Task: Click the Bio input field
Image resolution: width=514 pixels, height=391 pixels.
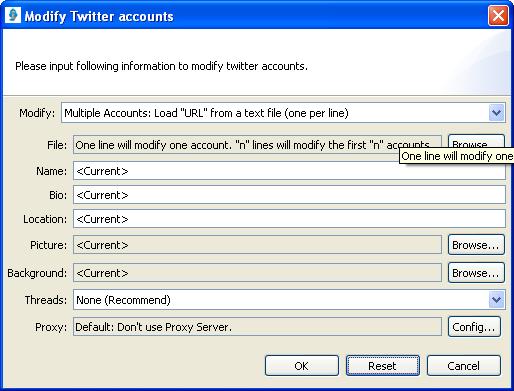Action: click(x=289, y=195)
